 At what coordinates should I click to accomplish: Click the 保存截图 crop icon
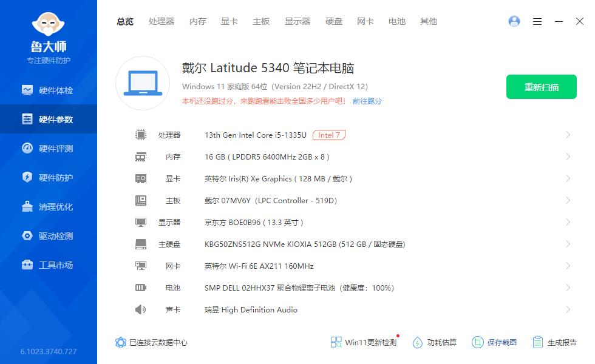477,342
